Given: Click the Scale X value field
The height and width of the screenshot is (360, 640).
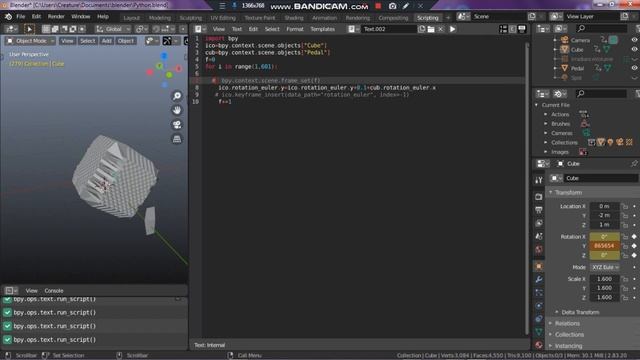Looking at the screenshot, I should point(604,279).
